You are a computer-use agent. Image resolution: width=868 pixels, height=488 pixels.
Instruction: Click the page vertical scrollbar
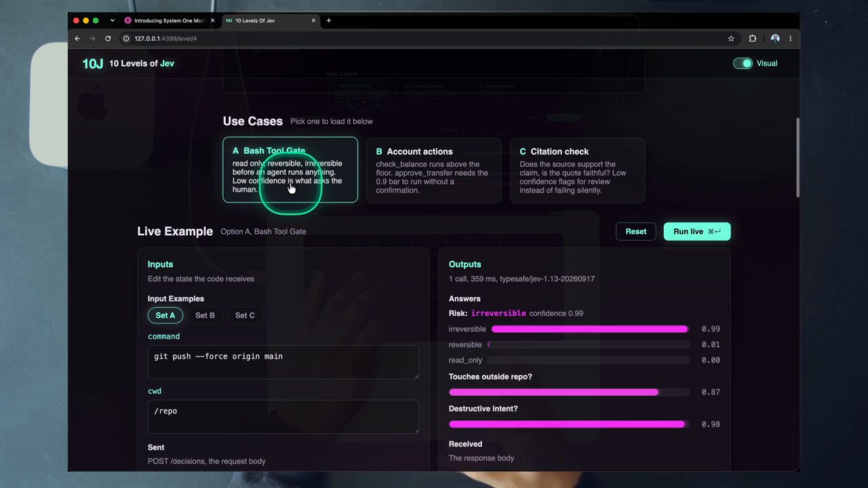pyautogui.click(x=797, y=157)
